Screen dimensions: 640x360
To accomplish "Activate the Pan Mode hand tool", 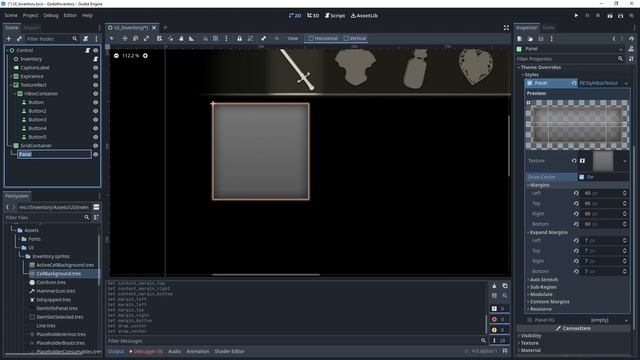I will (x=181, y=38).
